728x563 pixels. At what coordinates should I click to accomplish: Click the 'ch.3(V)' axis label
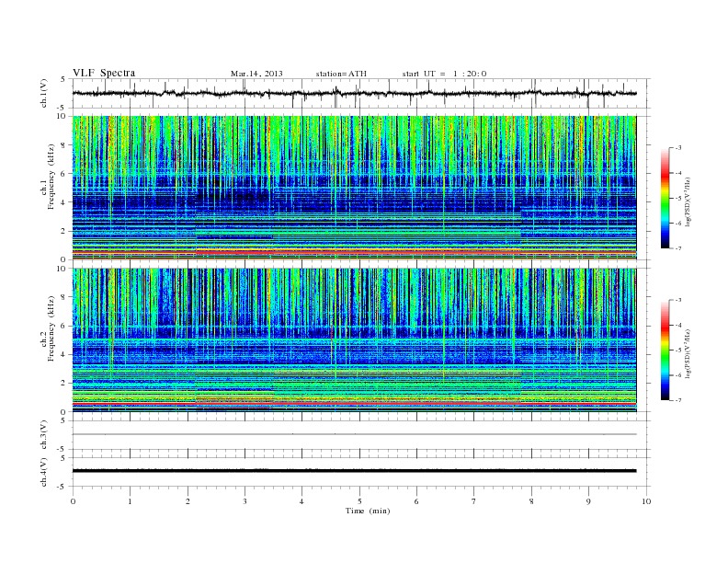point(44,435)
